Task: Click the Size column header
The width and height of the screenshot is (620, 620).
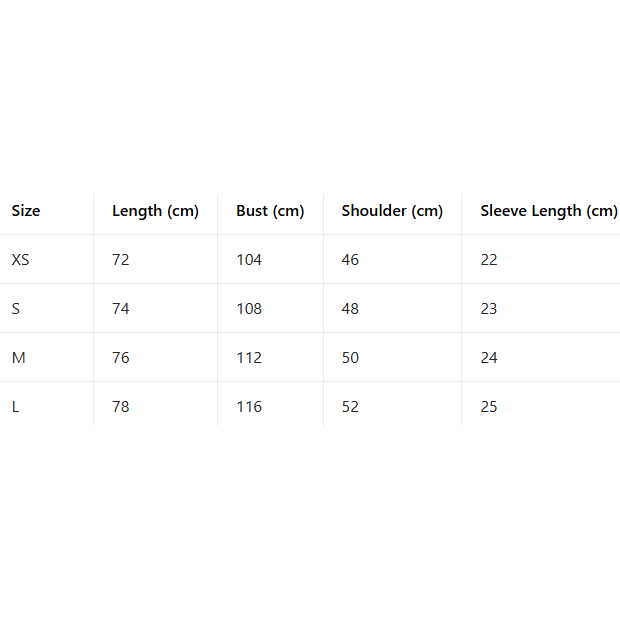Action: click(26, 211)
